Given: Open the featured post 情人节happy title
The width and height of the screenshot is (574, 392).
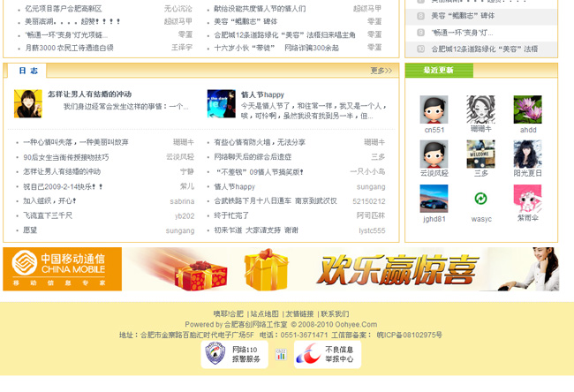Looking at the screenshot, I should point(262,94).
